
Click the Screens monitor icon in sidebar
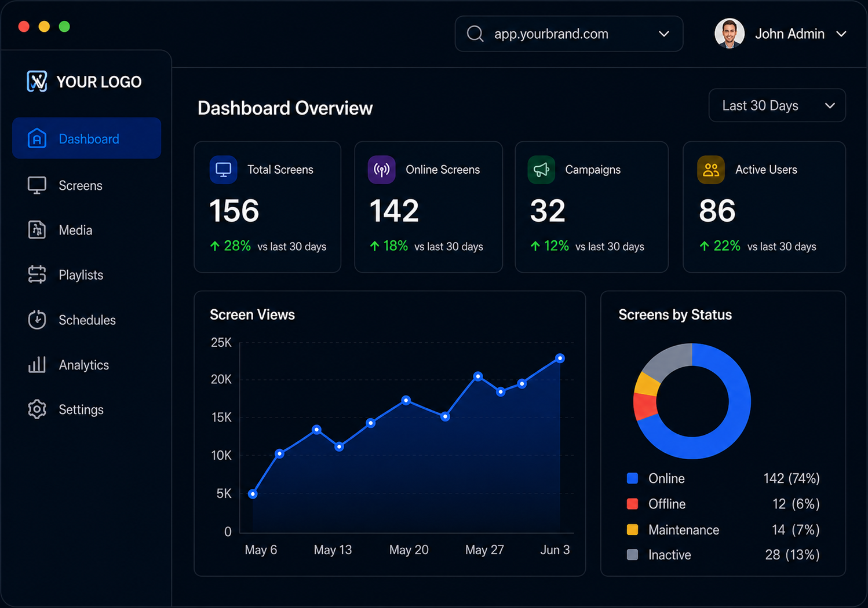37,185
